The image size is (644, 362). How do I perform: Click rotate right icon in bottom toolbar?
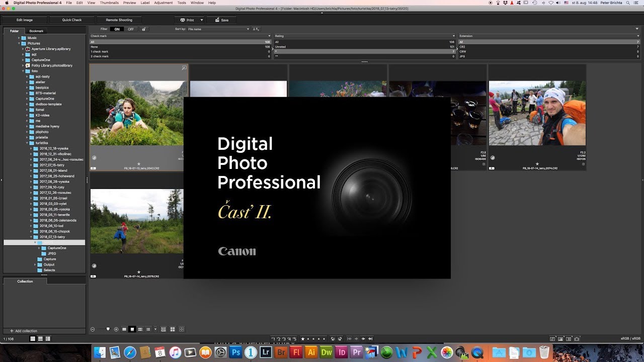click(340, 339)
